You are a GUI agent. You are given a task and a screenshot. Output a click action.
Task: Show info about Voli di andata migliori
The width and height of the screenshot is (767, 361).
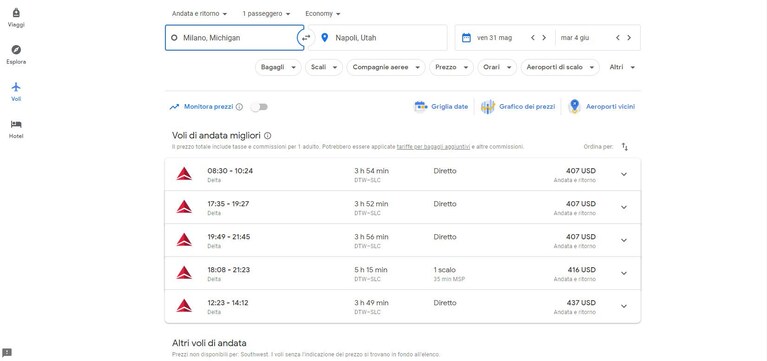pyautogui.click(x=268, y=135)
